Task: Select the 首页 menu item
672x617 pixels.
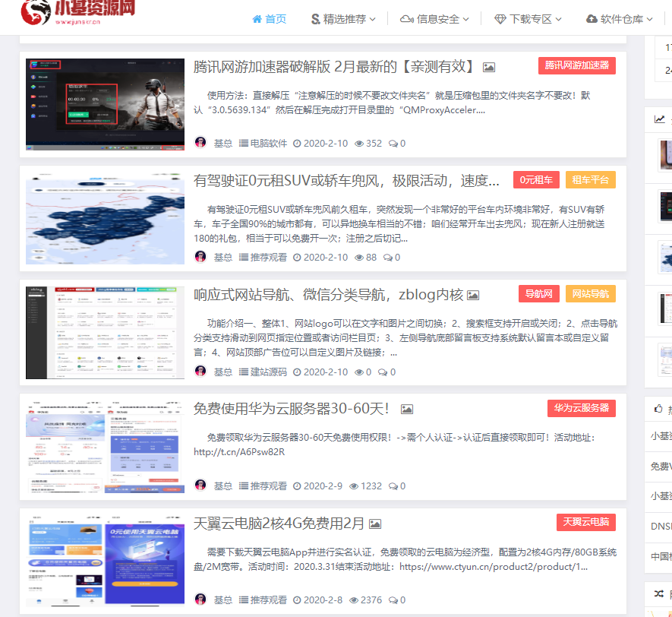Action: [270, 19]
